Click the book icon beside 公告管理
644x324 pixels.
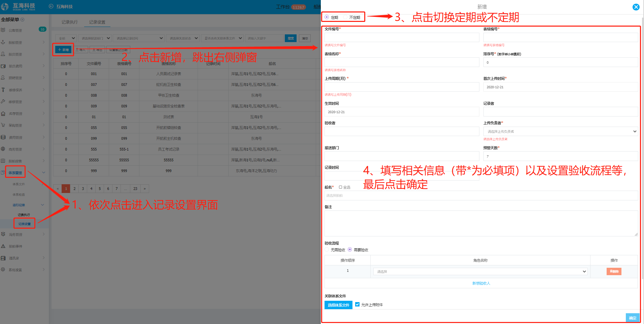[x=3, y=30]
